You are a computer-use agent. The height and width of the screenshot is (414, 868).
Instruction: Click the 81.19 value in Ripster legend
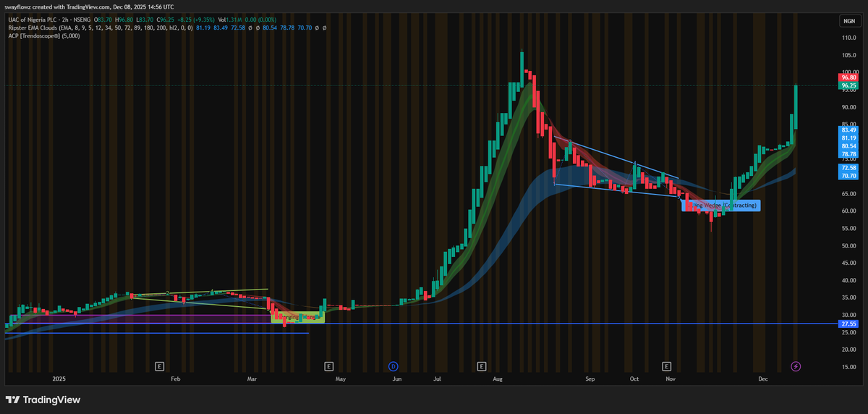203,28
